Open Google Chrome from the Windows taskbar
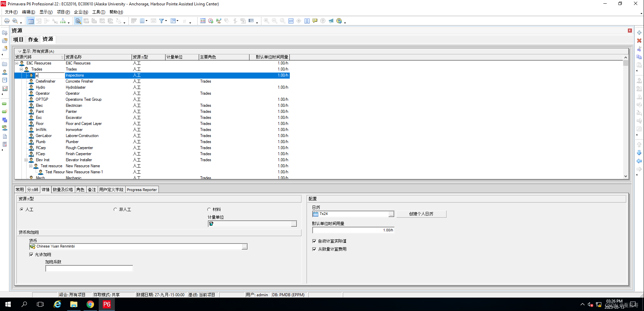The image size is (644, 311). point(90,304)
